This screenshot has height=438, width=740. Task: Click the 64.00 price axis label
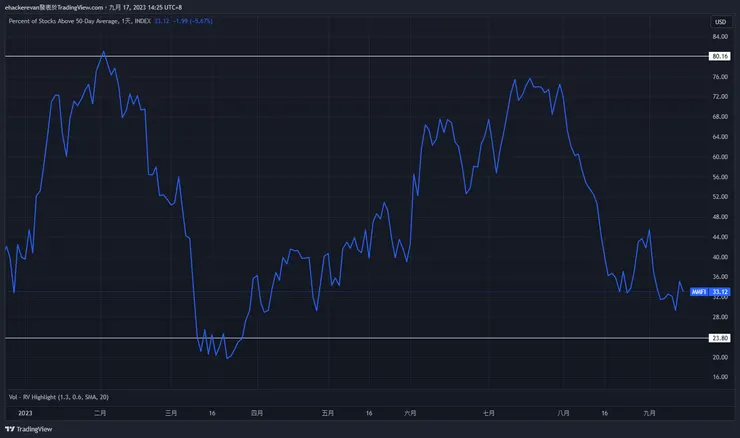coord(720,137)
